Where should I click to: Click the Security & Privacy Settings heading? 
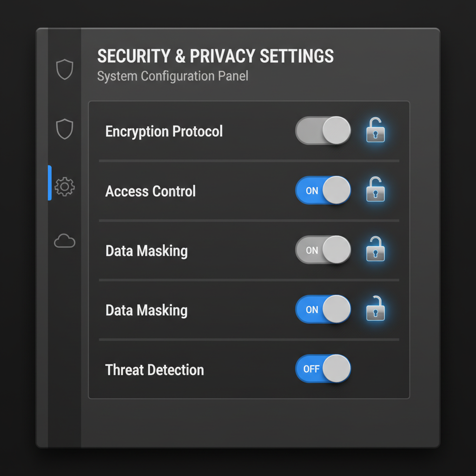pos(215,56)
